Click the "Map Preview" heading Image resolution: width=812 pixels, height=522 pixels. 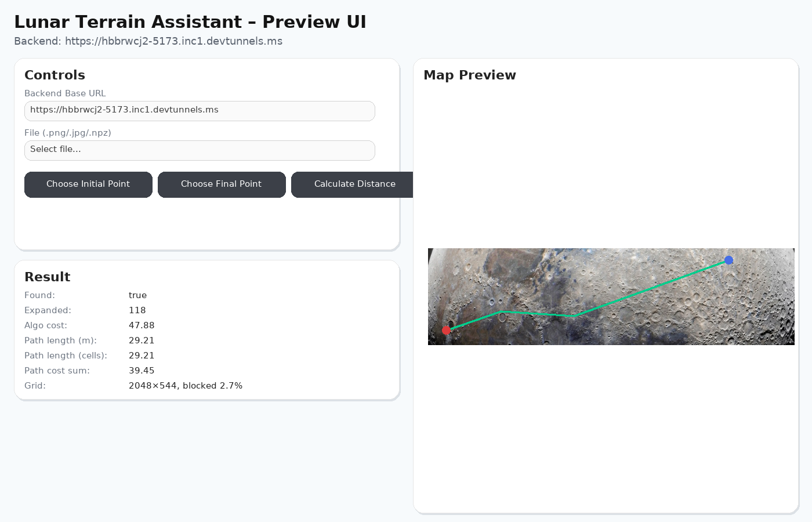[470, 75]
